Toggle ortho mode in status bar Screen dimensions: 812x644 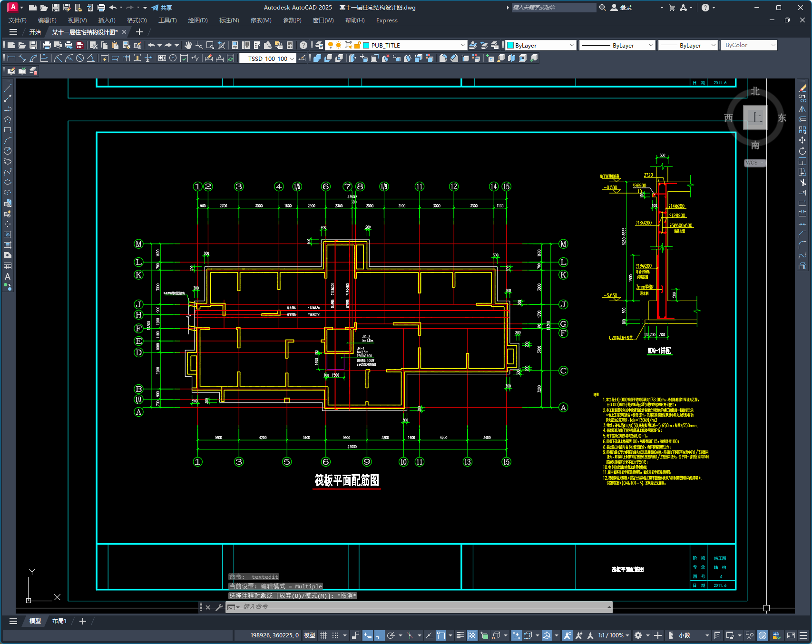point(379,635)
